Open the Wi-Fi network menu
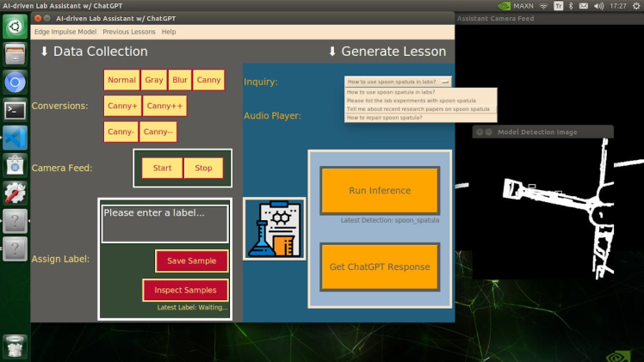Viewport: 644px width, 362px height. click(x=543, y=6)
